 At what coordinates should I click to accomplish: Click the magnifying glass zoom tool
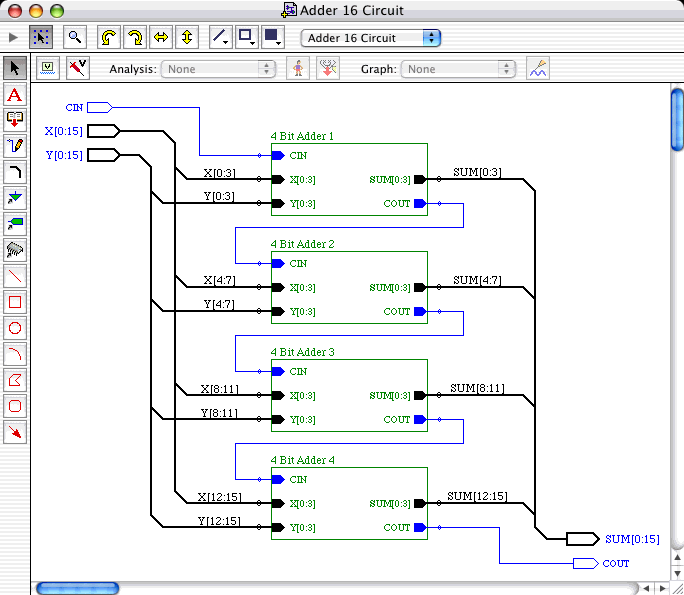pos(74,38)
